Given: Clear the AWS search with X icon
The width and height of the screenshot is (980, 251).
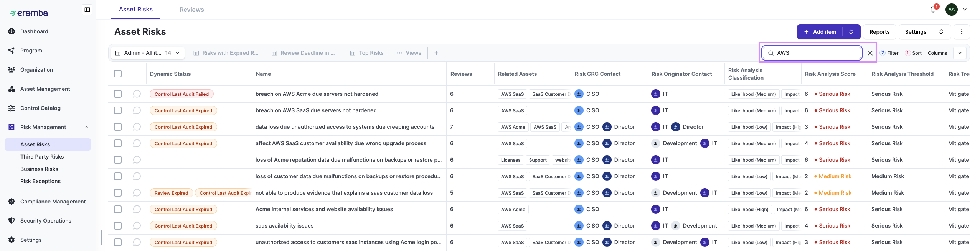Looking at the screenshot, I should click(870, 53).
